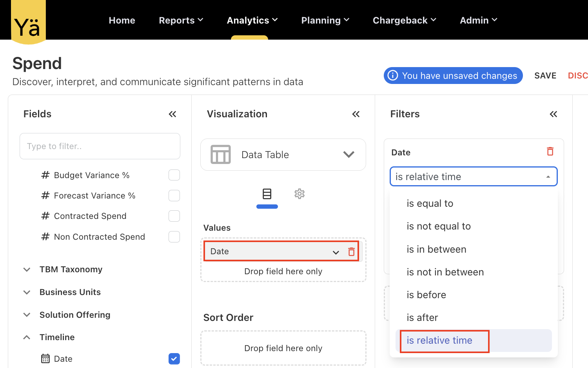Check the Contracted Spend field

click(174, 216)
